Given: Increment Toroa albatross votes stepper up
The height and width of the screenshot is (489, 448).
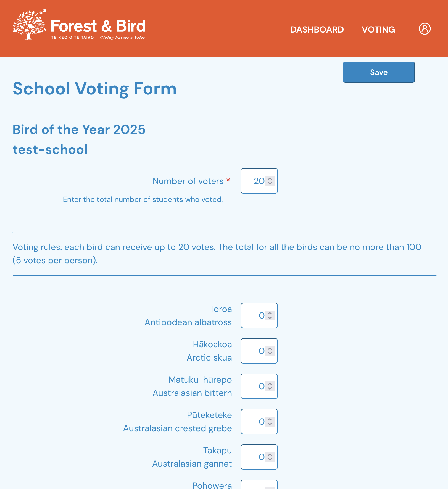Looking at the screenshot, I should point(270,313).
